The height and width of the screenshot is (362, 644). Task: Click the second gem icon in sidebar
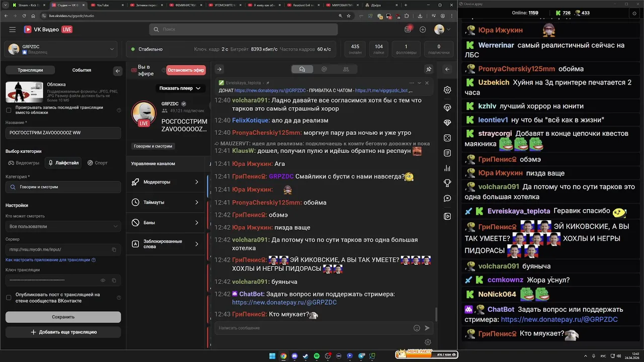coord(447,123)
